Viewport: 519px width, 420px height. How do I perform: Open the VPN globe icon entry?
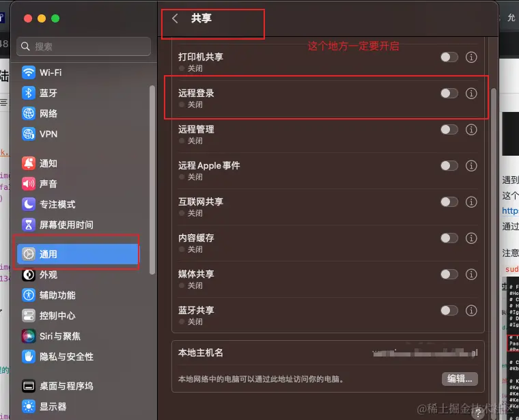tap(29, 134)
